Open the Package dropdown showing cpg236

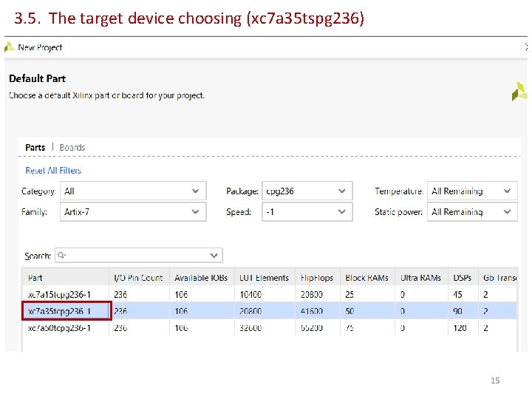click(307, 191)
